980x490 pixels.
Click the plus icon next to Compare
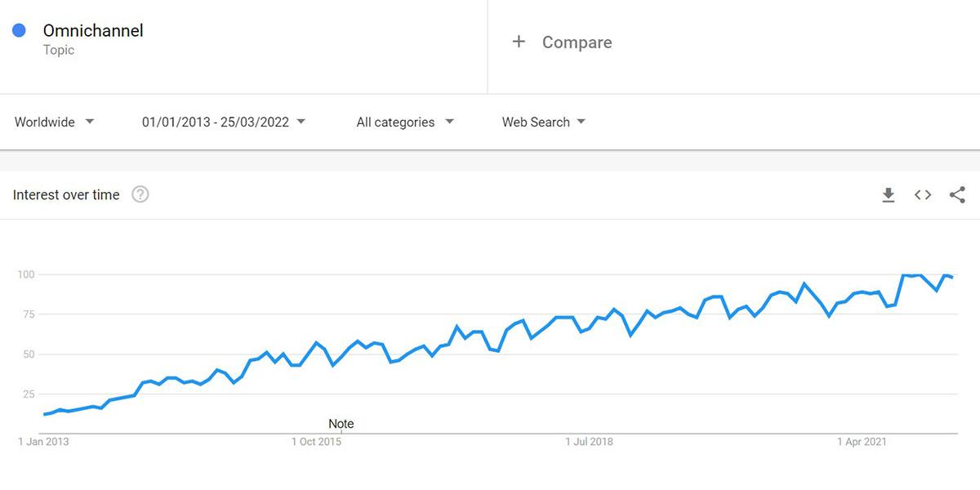coord(519,42)
